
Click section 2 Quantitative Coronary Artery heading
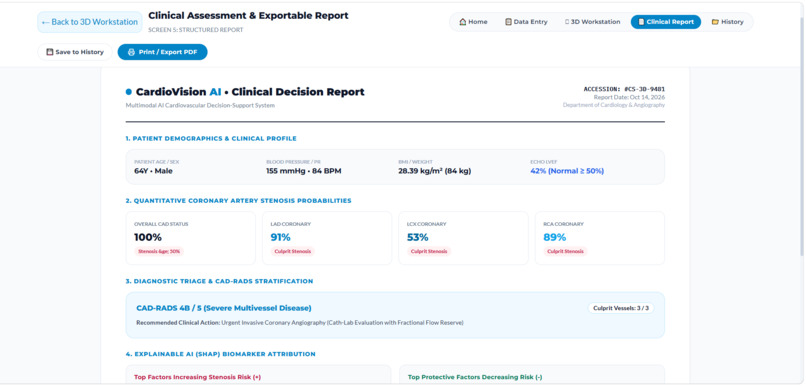click(239, 201)
